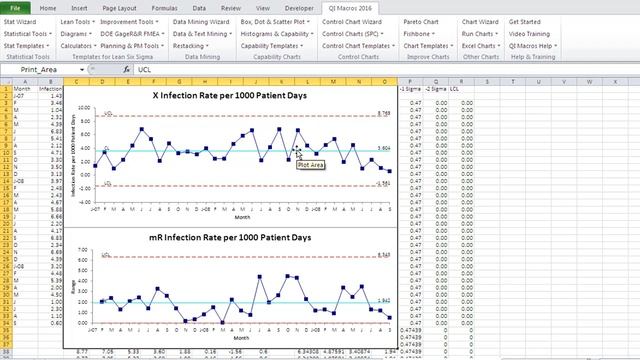Click the formula bar containing UCL

(x=386, y=69)
